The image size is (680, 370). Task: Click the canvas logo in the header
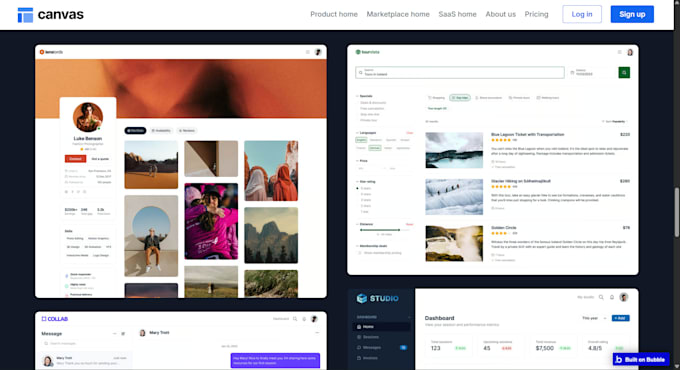pyautogui.click(x=50, y=14)
